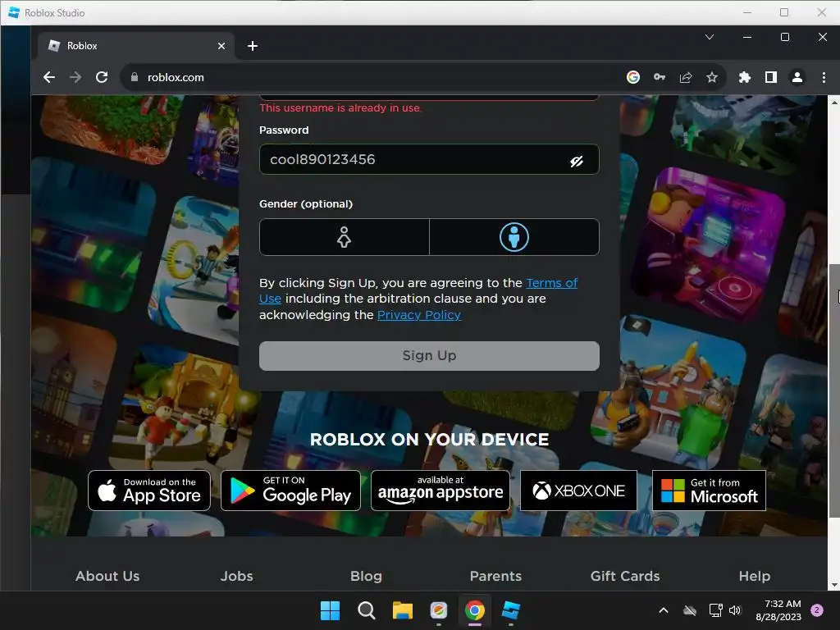This screenshot has width=840, height=630.
Task: Bookmark this page with star icon
Action: 711,77
